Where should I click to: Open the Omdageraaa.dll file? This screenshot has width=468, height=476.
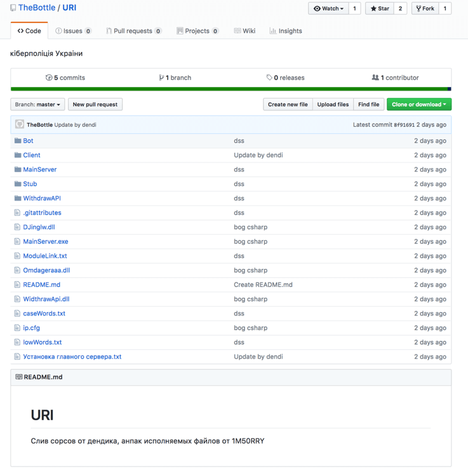(46, 270)
